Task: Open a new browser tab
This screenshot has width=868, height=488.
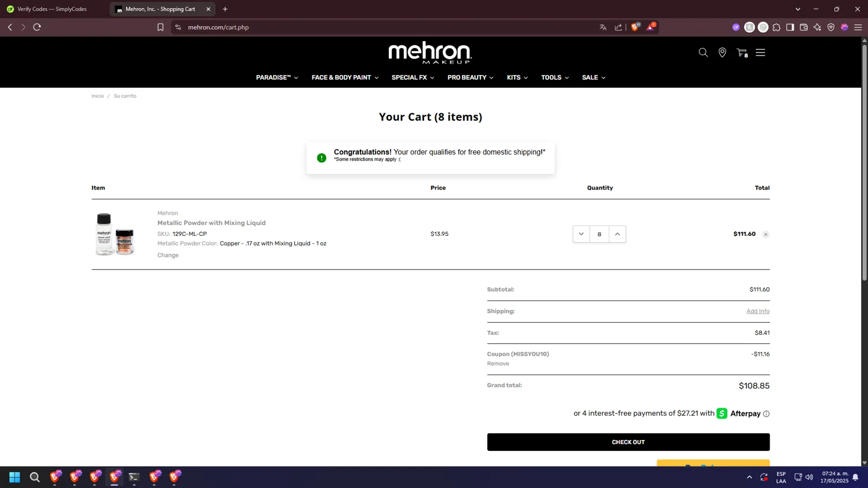Action: tap(225, 9)
